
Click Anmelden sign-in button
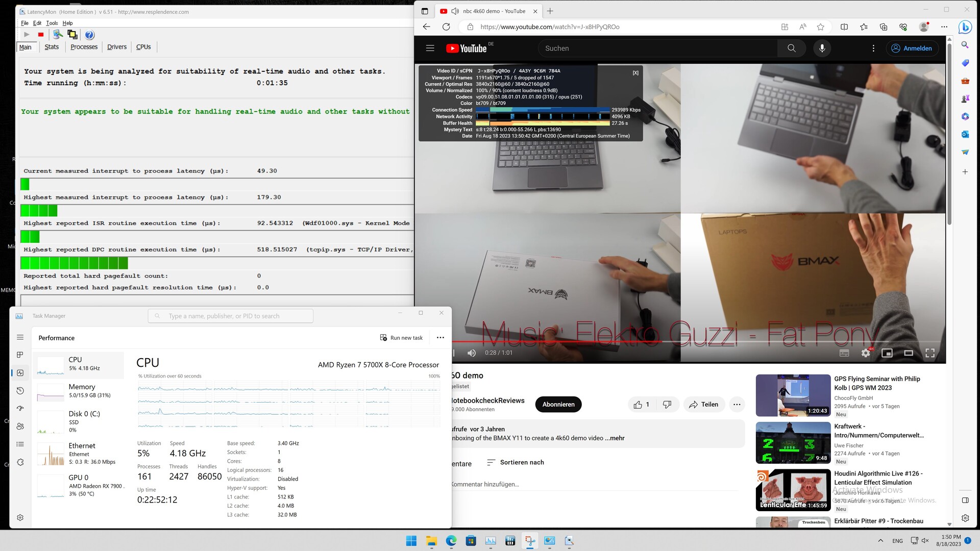pos(912,48)
